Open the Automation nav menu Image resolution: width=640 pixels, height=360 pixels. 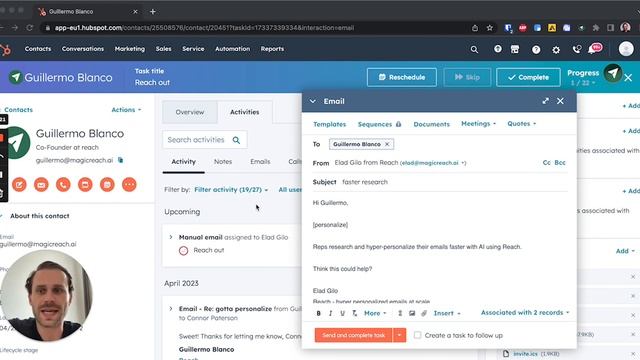tap(232, 49)
